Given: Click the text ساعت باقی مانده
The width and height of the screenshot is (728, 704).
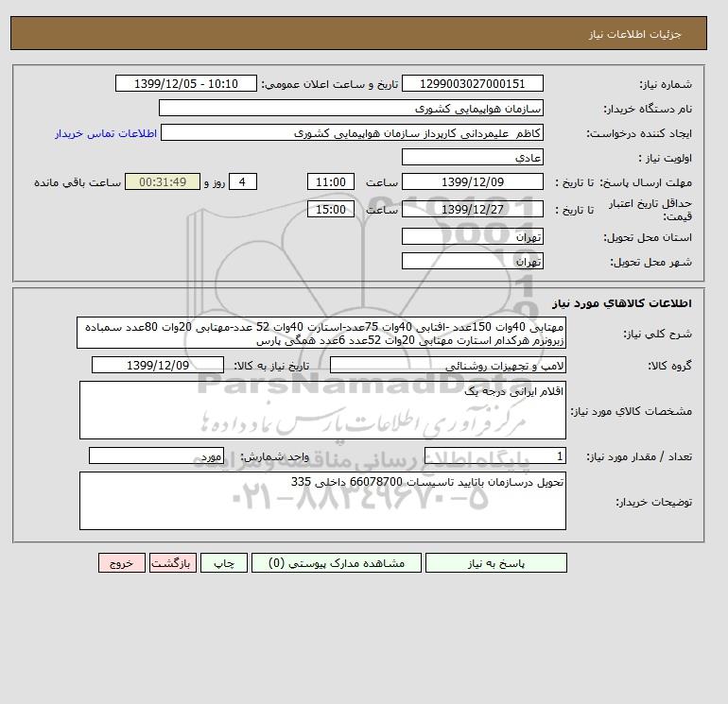Looking at the screenshot, I should [x=78, y=182].
